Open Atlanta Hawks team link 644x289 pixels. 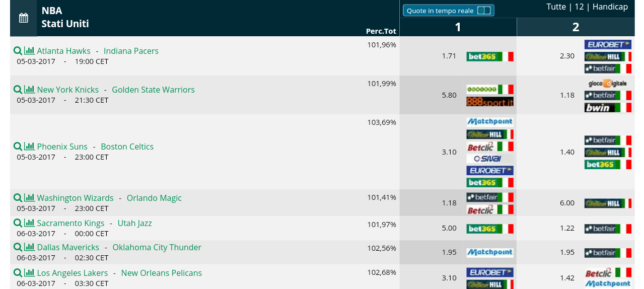tap(64, 51)
